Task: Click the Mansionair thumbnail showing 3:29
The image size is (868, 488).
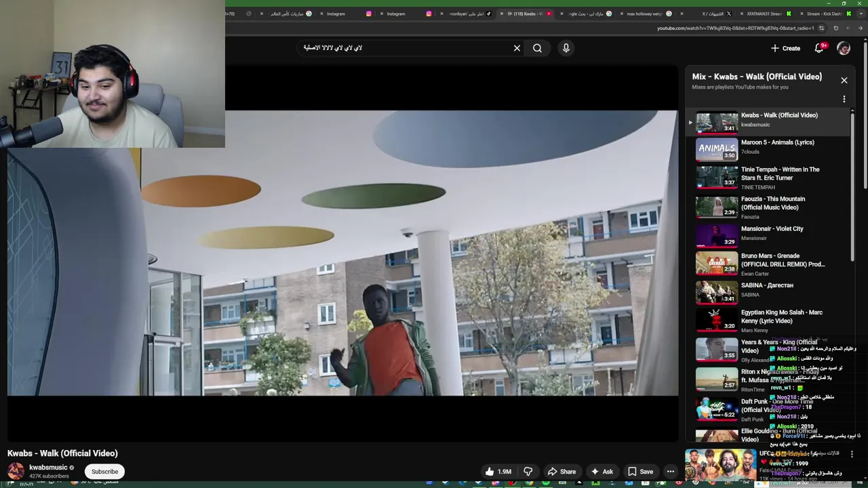Action: tap(717, 235)
